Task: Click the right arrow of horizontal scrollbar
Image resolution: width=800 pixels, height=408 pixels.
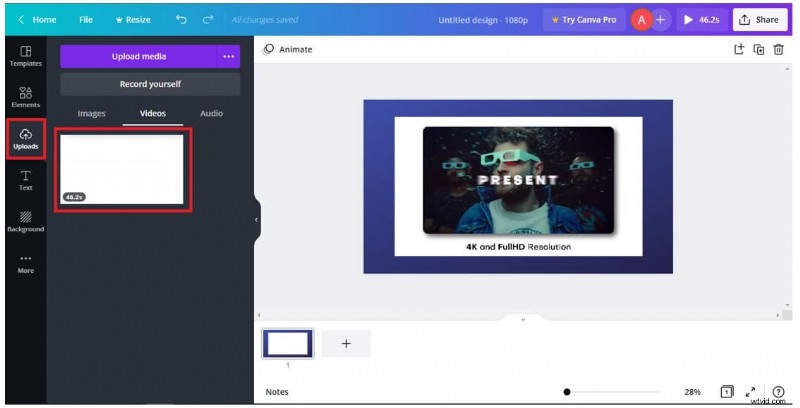Action: [778, 316]
